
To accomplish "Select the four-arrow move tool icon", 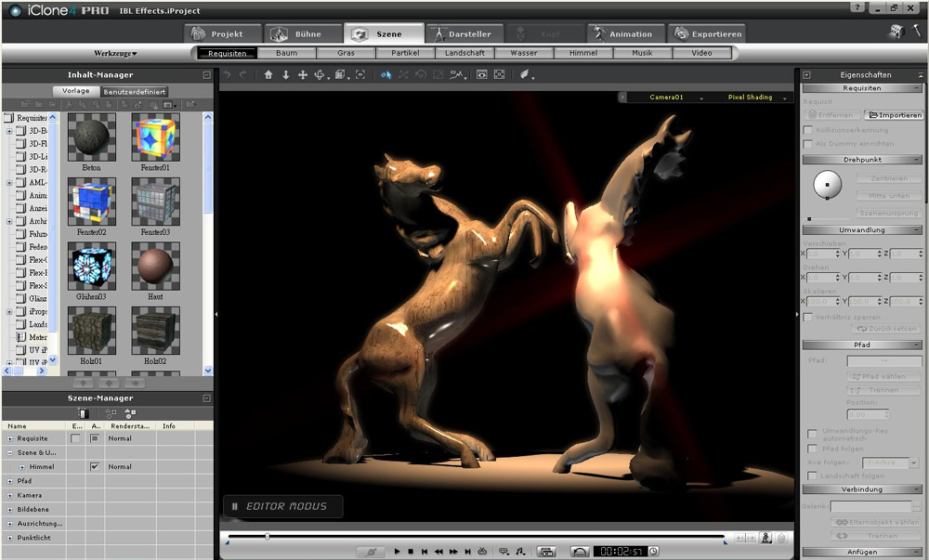I will tap(302, 74).
